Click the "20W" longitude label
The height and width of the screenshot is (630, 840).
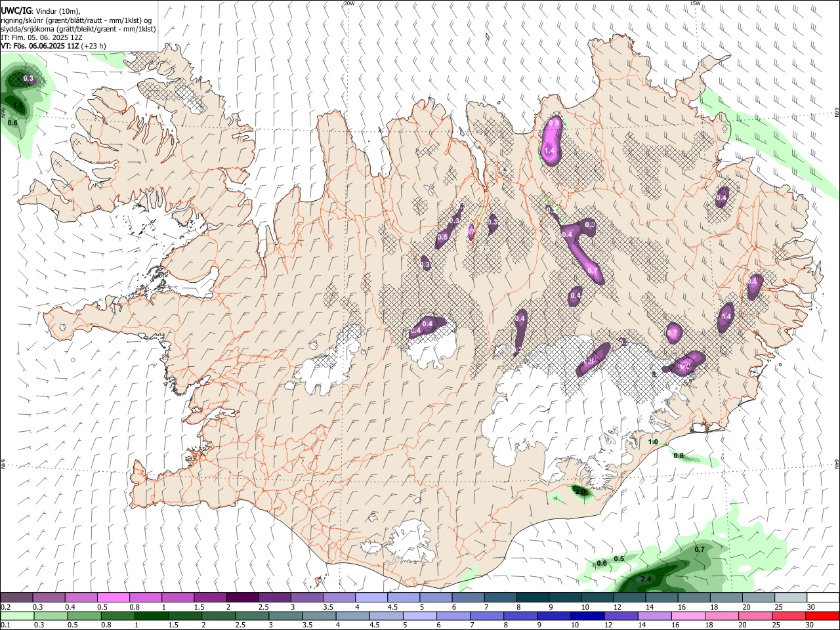click(349, 3)
